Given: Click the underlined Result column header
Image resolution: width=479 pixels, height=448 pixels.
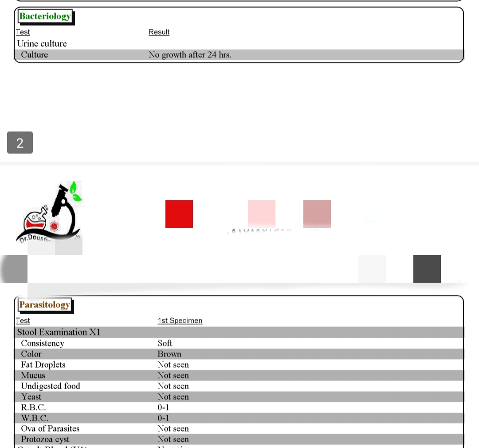Looking at the screenshot, I should pos(159,32).
